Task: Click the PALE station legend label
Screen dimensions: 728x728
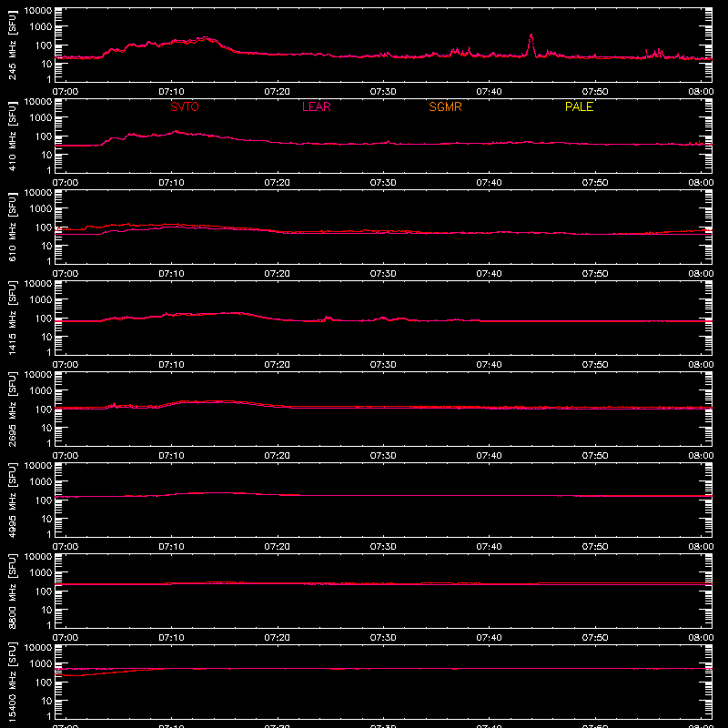Action: click(579, 106)
